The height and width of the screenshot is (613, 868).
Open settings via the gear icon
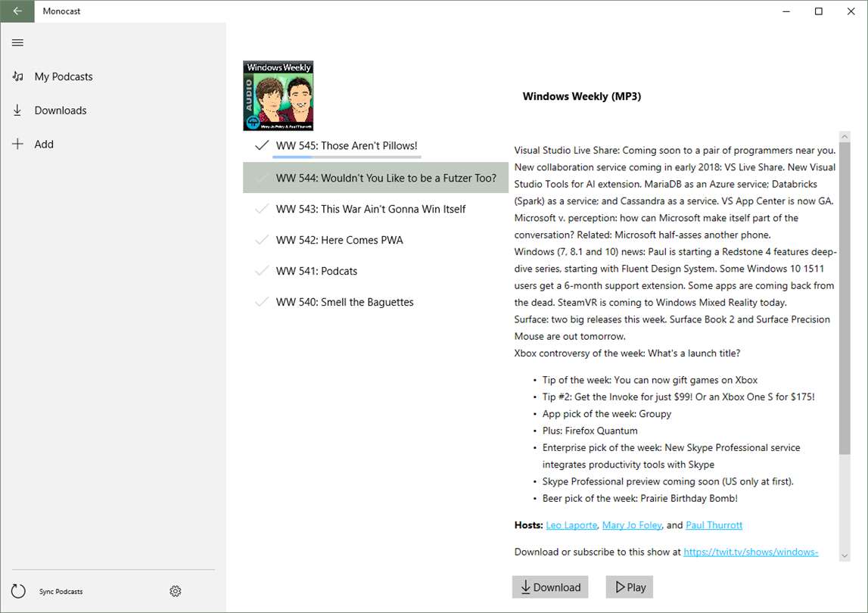coord(176,591)
